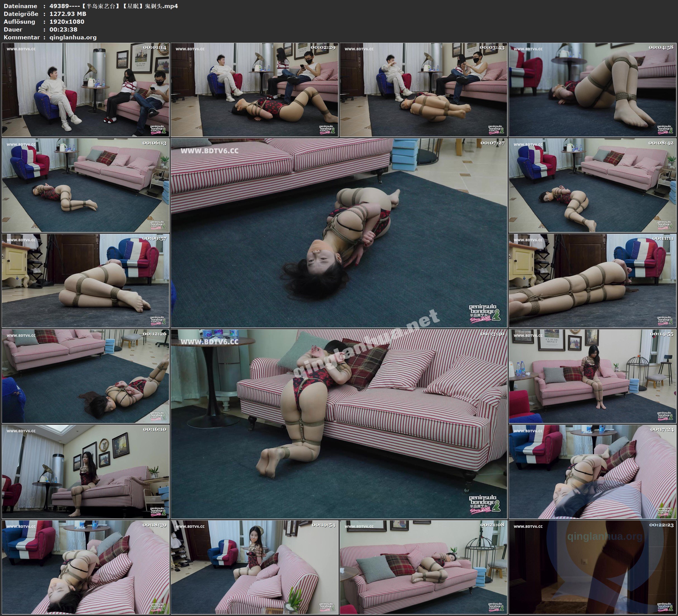Click the thumbnail timestamped 00:01:14
Screen dimensions: 678x616
pos(86,90)
